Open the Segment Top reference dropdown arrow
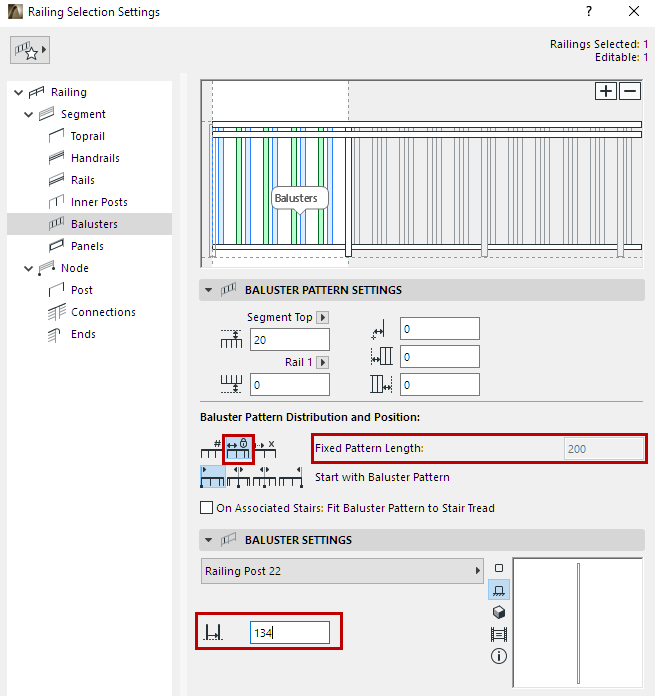Viewport: 655px width, 696px height. (x=323, y=318)
